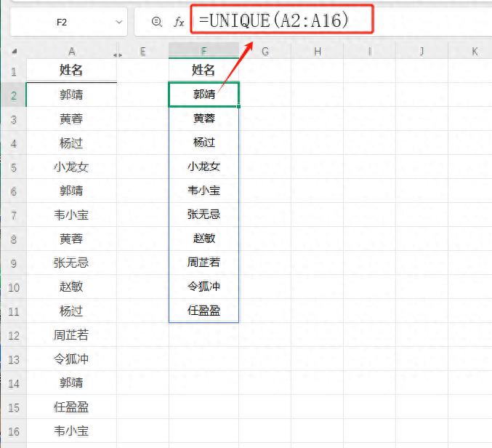Select cell A9 containing 张无忌
The image size is (492, 448).
tap(71, 263)
